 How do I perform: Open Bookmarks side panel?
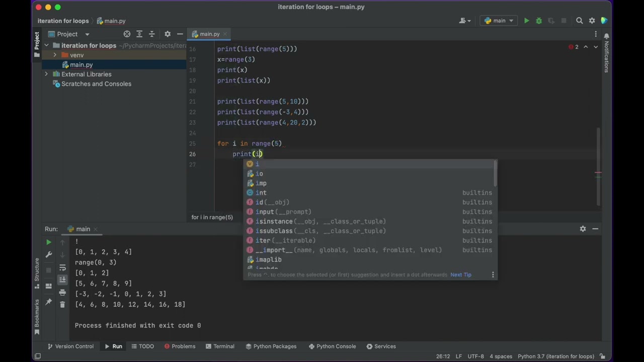click(37, 317)
